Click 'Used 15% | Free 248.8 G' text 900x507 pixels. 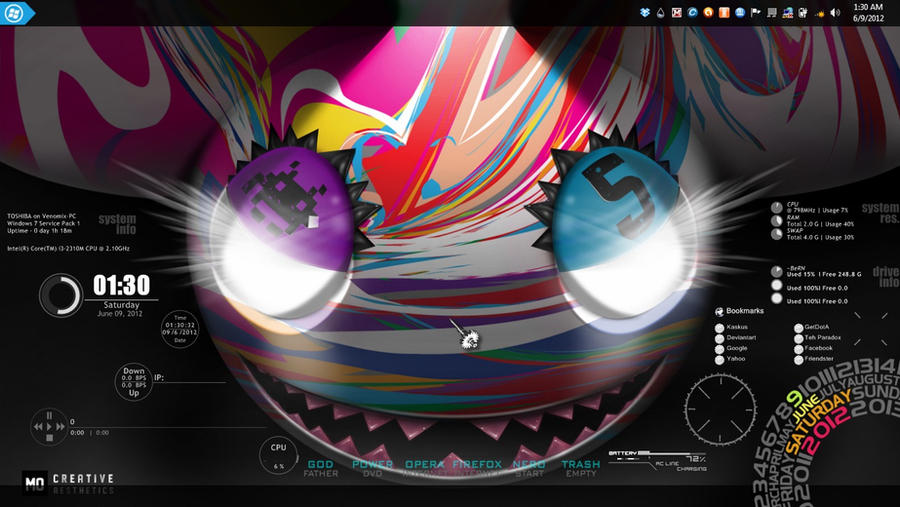tap(824, 274)
